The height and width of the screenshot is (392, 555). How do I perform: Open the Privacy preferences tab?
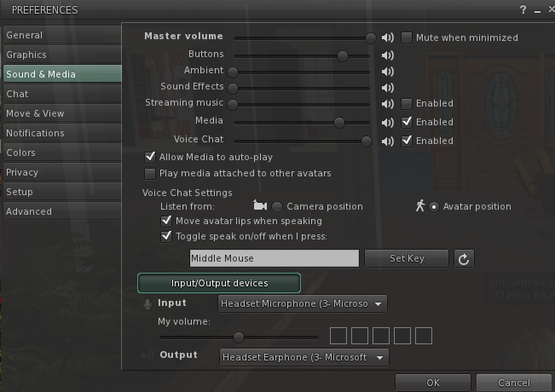pos(62,172)
